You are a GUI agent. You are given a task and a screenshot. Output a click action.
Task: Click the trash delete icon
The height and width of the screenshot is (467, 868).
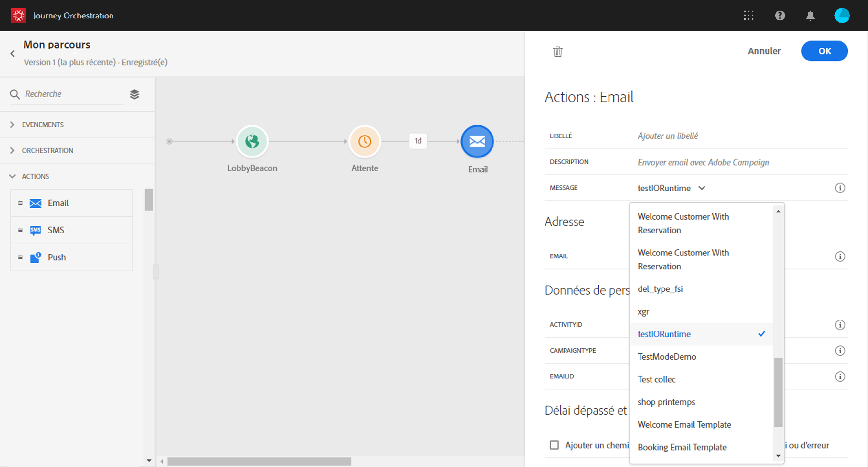(x=558, y=52)
